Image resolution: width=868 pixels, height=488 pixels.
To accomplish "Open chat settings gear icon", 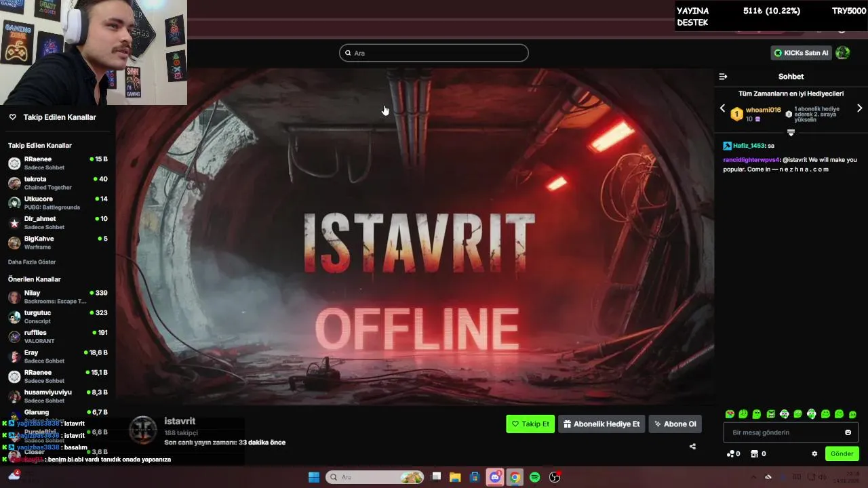I will point(814,453).
